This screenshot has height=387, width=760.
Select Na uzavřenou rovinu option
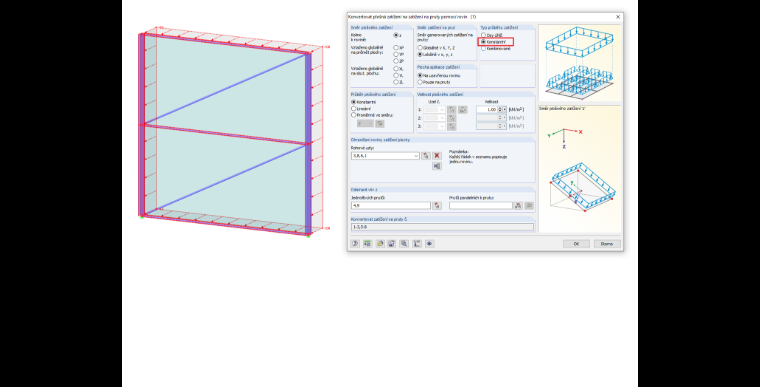420,76
